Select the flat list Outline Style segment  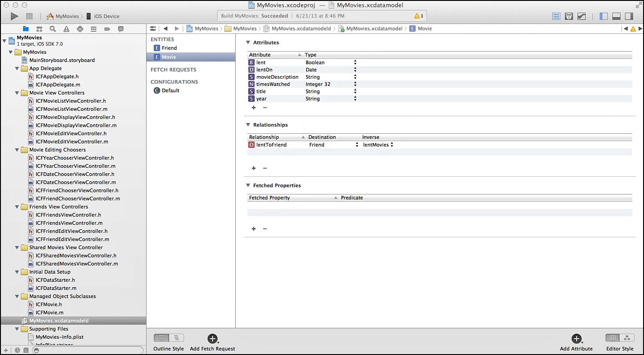coord(161,338)
